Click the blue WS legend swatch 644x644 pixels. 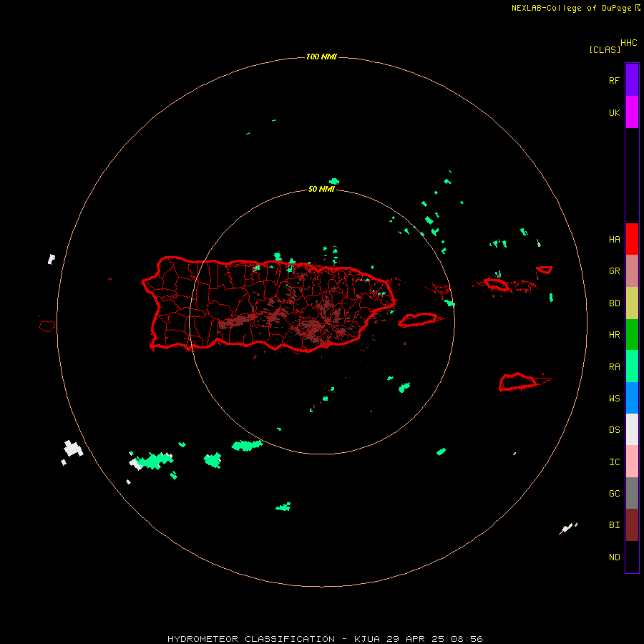tap(632, 398)
